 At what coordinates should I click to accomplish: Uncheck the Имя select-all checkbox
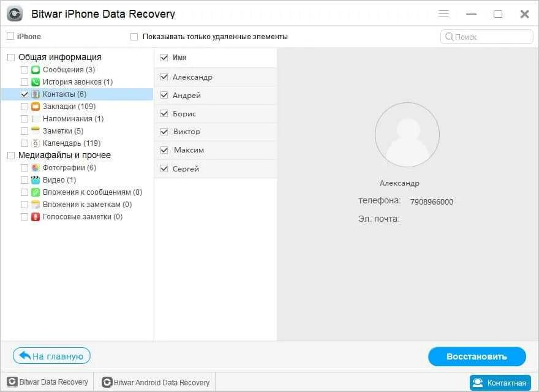click(x=164, y=58)
